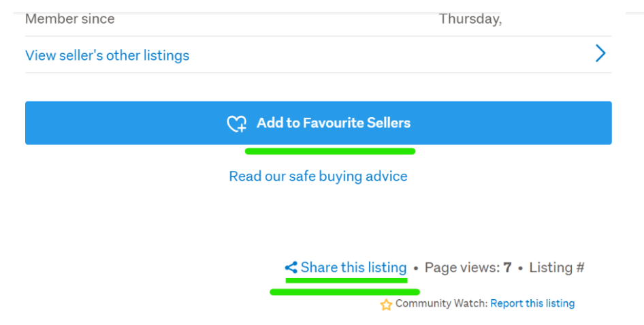Click bullet separator before Listing #
Viewport: 644px width, 325px height.
tap(520, 268)
